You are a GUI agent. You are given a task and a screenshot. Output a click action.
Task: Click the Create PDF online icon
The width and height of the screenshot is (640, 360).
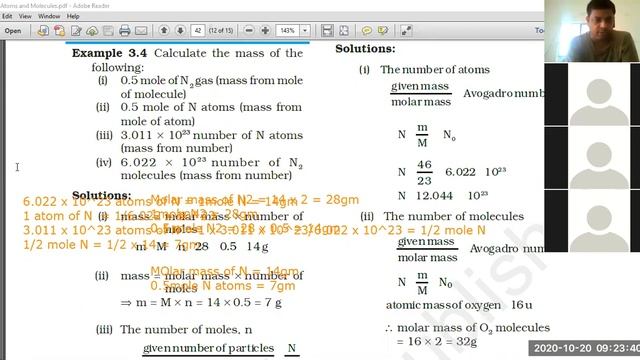point(43,31)
